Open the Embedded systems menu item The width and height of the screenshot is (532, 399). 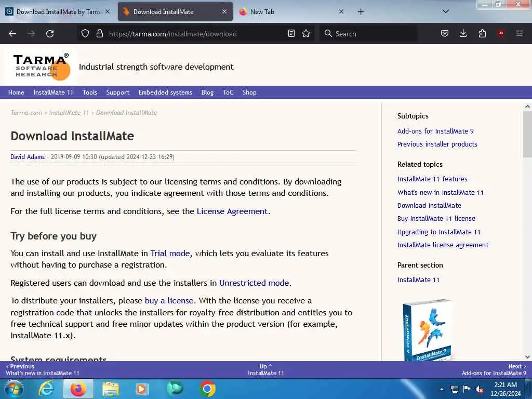point(165,92)
